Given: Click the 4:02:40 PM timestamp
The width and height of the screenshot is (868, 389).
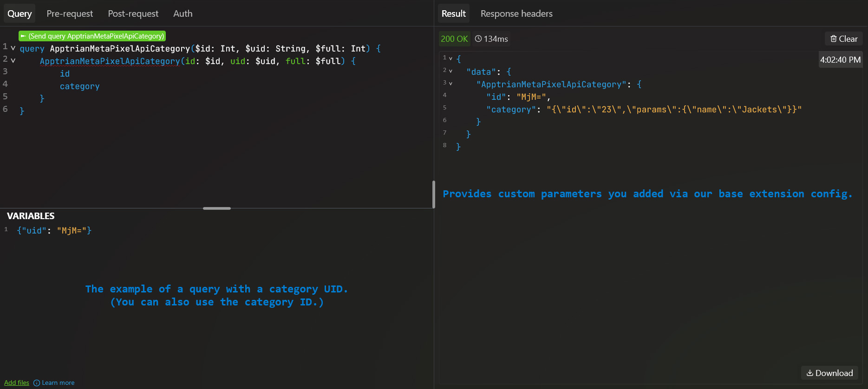Looking at the screenshot, I should (840, 60).
